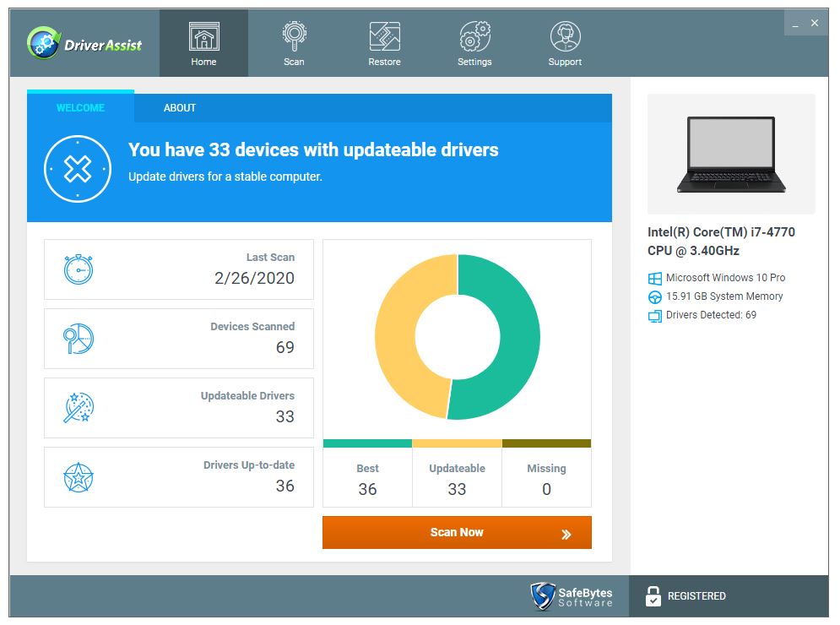Click the DriverAssist gear logo
Image resolution: width=840 pixels, height=625 pixels.
tap(43, 43)
